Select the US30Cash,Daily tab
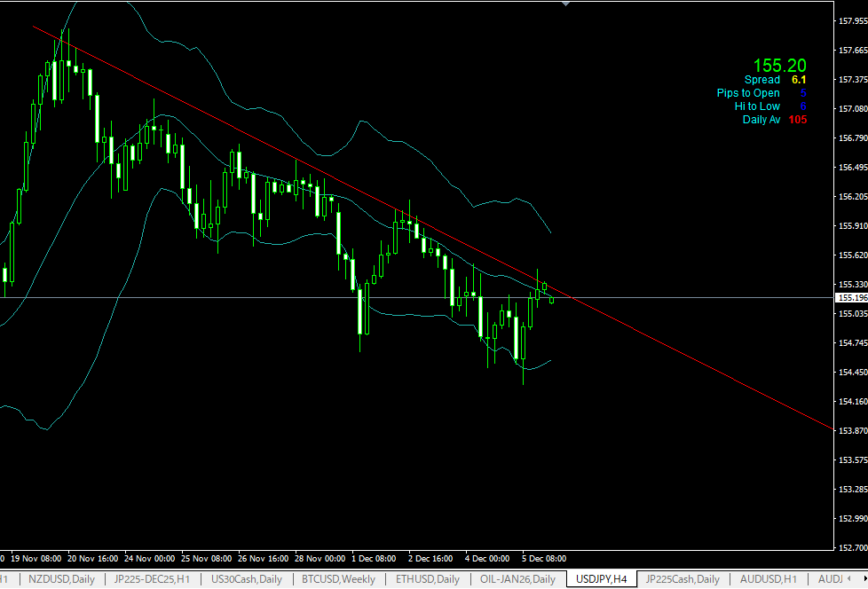The image size is (868, 589). click(246, 579)
